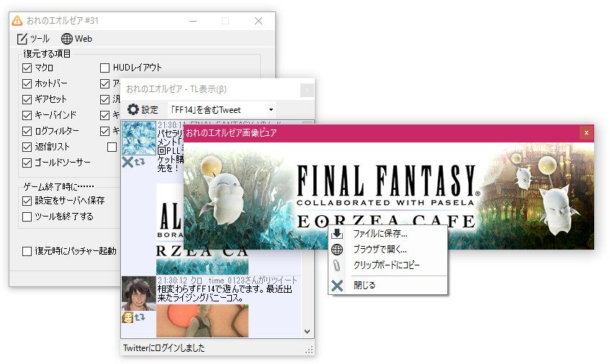Screen dimensions: 610x364
Task: Click the resize grip in TL window status bar
Action: (x=309, y=350)
